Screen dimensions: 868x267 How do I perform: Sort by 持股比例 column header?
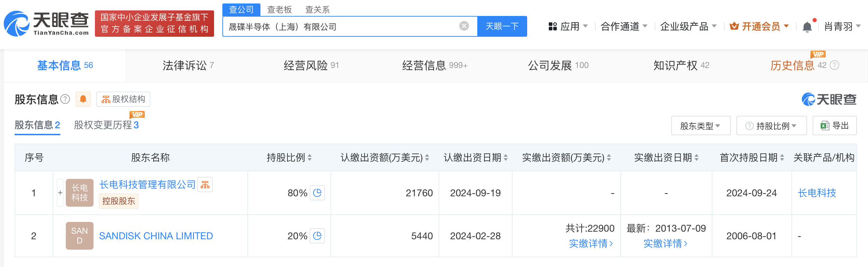(289, 158)
